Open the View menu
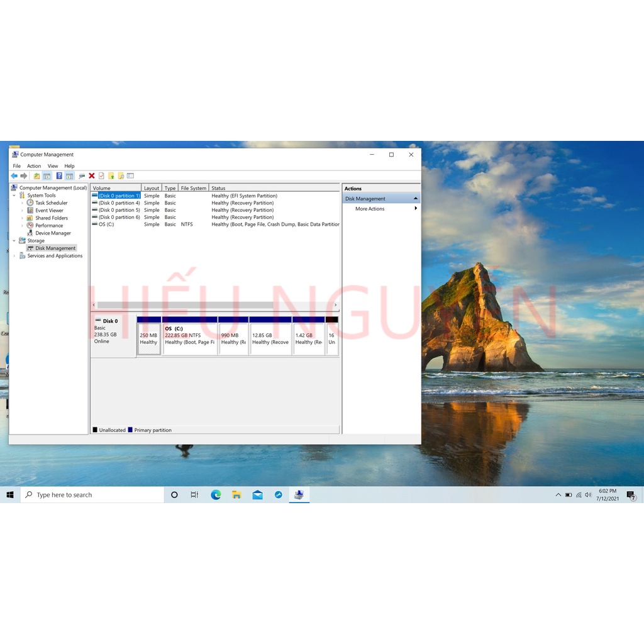 pyautogui.click(x=53, y=166)
